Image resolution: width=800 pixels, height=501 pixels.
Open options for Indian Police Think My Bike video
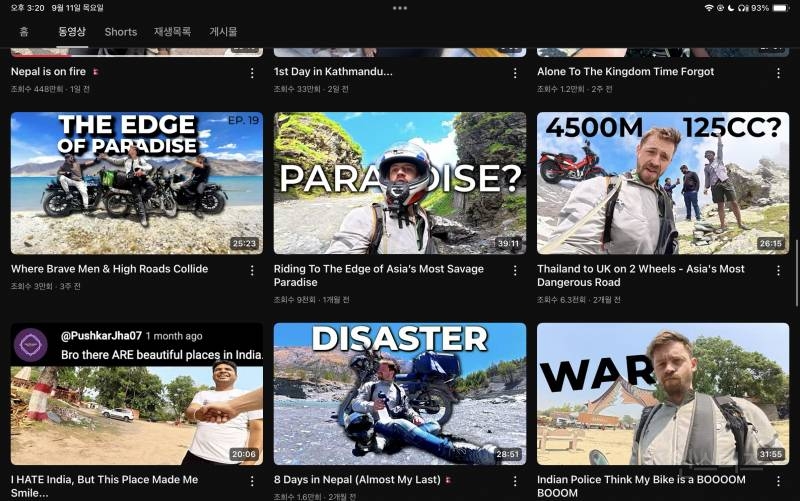point(778,481)
